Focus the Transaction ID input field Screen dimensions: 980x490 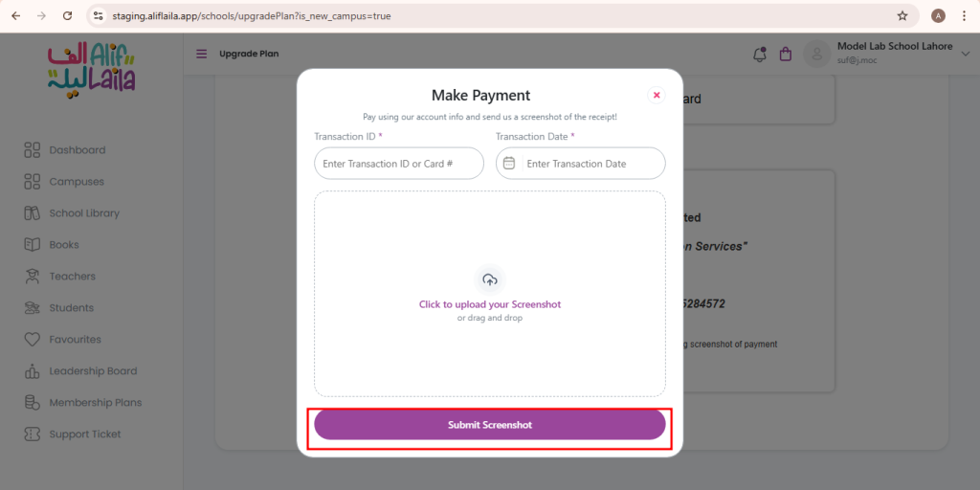tap(399, 164)
